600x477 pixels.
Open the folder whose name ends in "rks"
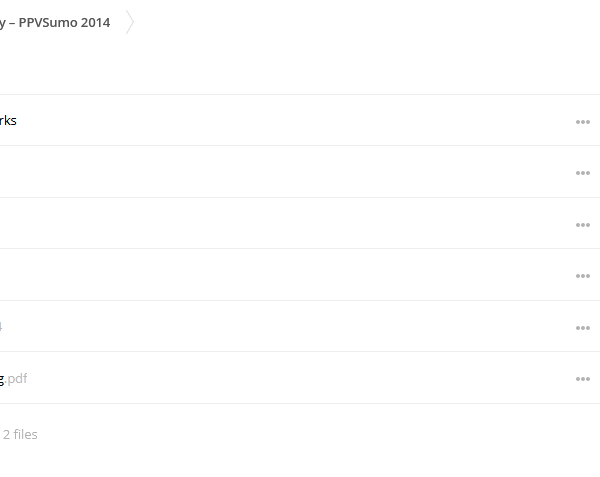tap(8, 120)
